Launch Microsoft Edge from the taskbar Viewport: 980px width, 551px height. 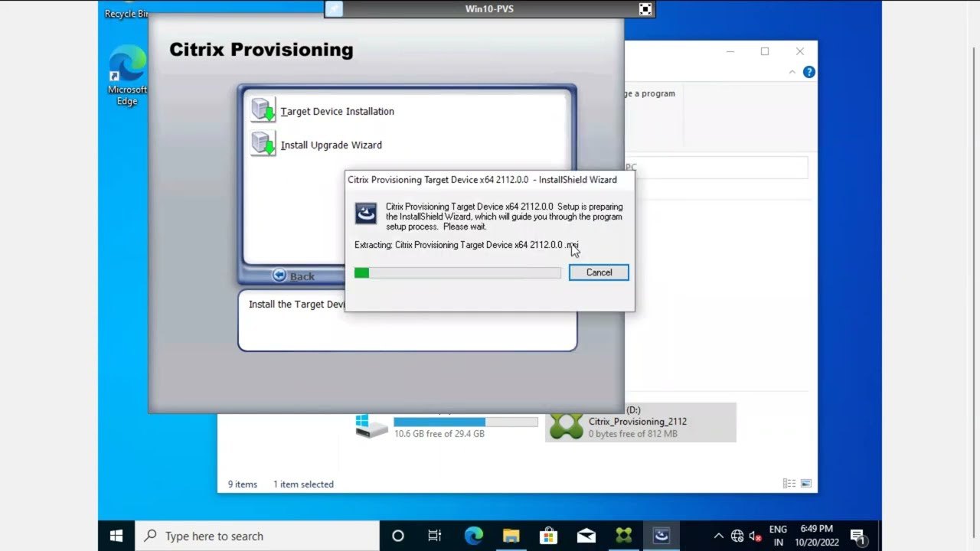tap(473, 536)
